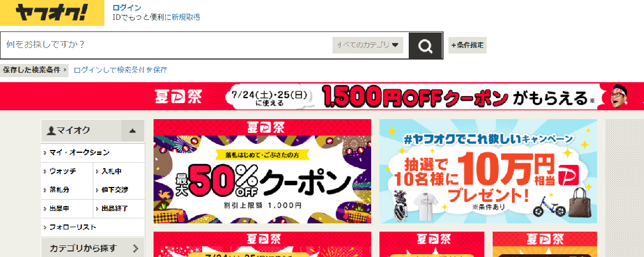
Task: Click the +条件指定 button
Action: [467, 45]
